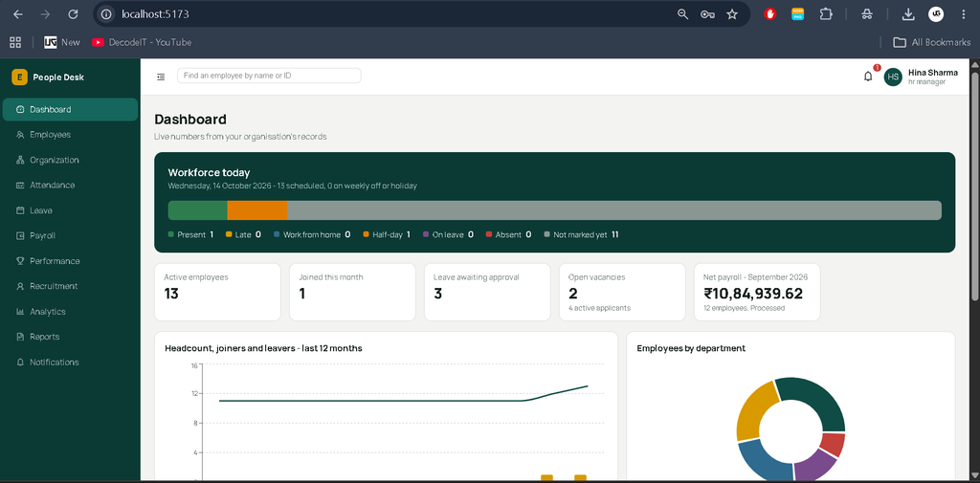
Task: Open the browser downloads icon
Action: tap(908, 14)
